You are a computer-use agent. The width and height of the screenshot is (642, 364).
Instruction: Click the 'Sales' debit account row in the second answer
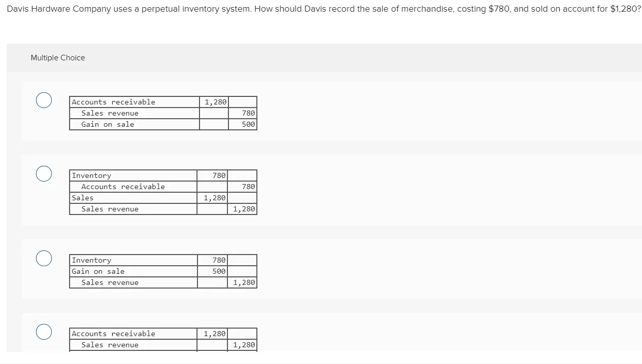coord(163,198)
